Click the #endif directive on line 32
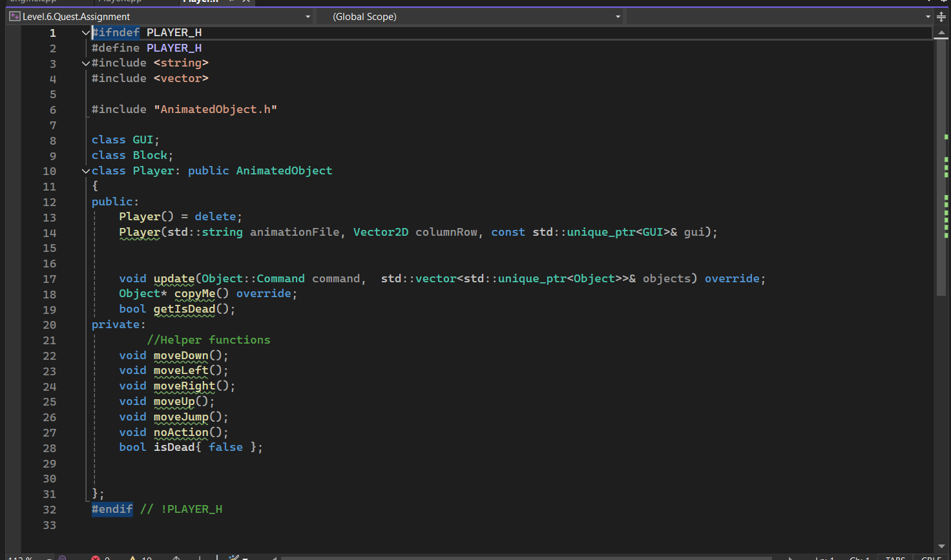 tap(112, 509)
